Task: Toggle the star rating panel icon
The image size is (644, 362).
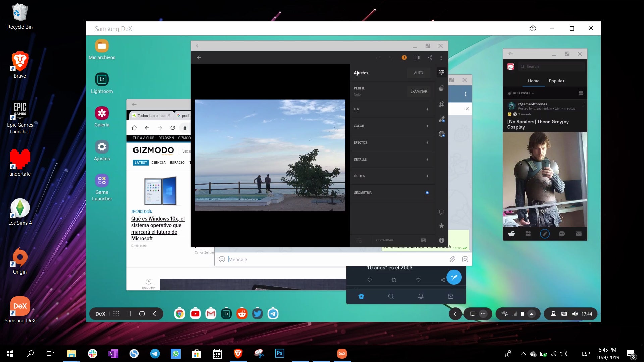Action: (442, 226)
